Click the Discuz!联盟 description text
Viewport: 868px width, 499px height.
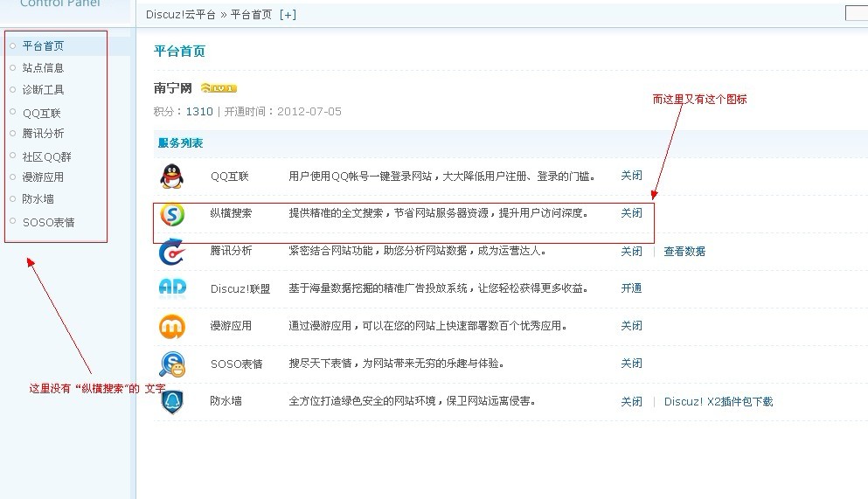tap(439, 288)
